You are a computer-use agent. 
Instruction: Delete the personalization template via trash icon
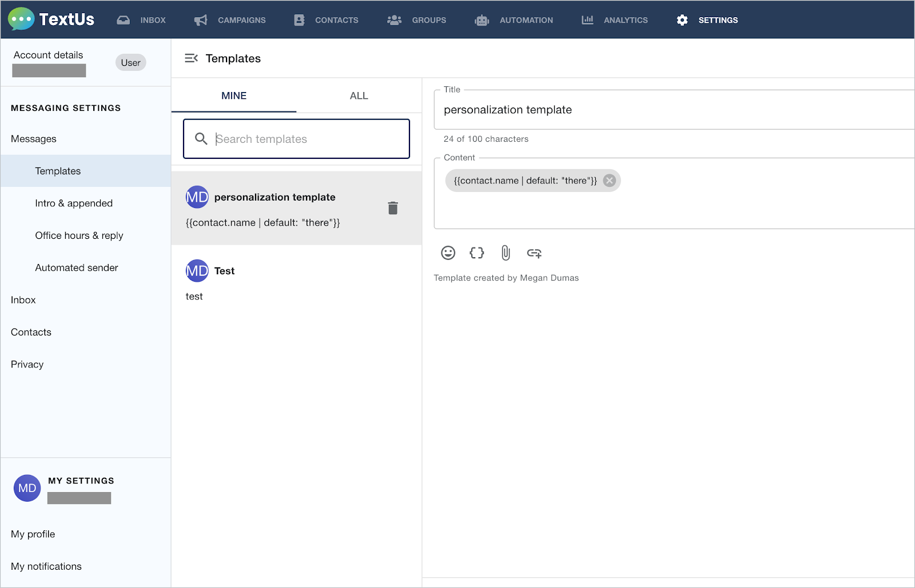393,208
